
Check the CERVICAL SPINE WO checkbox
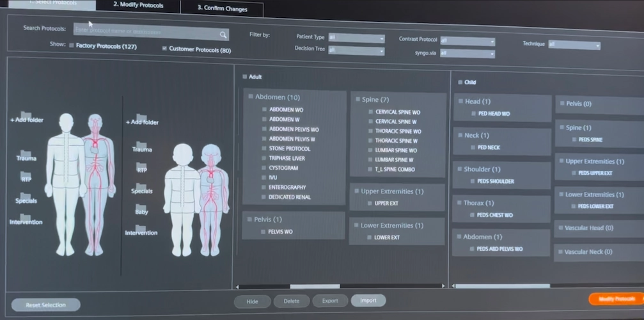(370, 112)
